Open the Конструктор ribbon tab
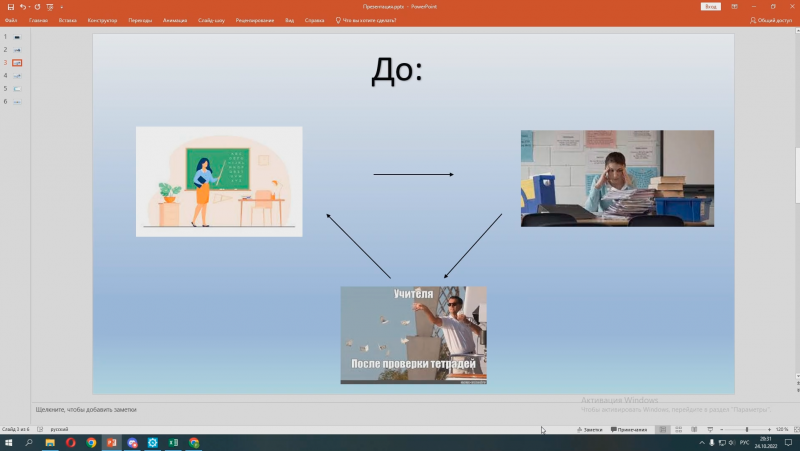Viewport: 800px width, 451px height. pyautogui.click(x=102, y=20)
